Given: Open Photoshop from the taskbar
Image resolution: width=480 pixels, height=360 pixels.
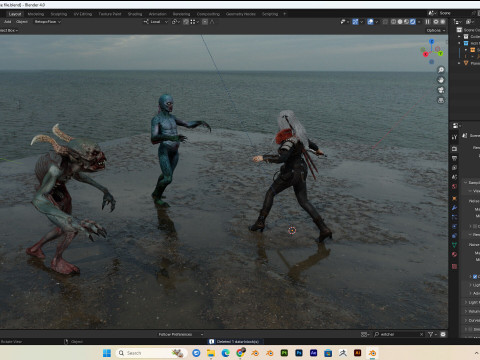Looking at the screenshot, I should click(x=299, y=353).
